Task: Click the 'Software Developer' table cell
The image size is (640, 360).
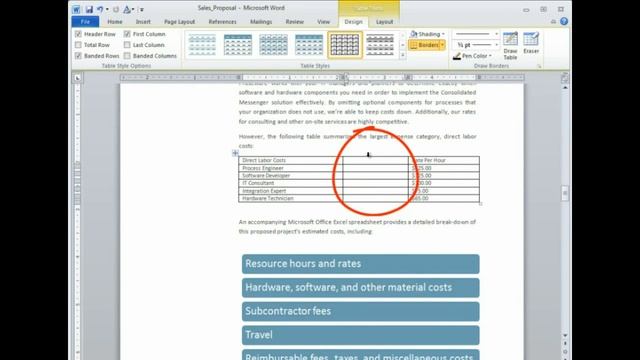Action: tap(291, 176)
